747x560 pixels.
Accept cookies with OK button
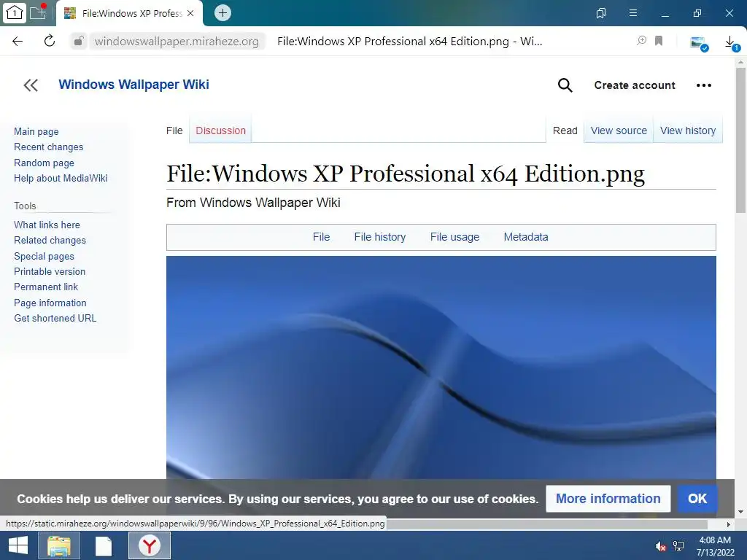[x=697, y=499]
